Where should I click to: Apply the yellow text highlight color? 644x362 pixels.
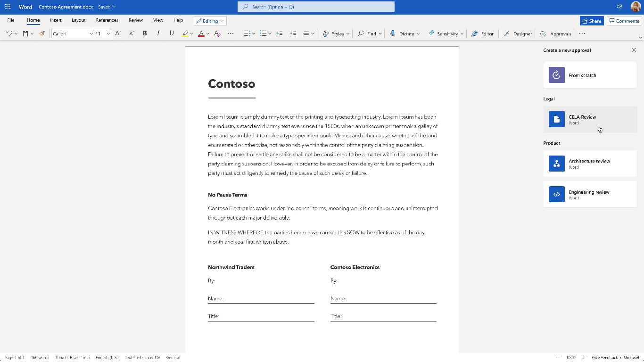tap(185, 33)
